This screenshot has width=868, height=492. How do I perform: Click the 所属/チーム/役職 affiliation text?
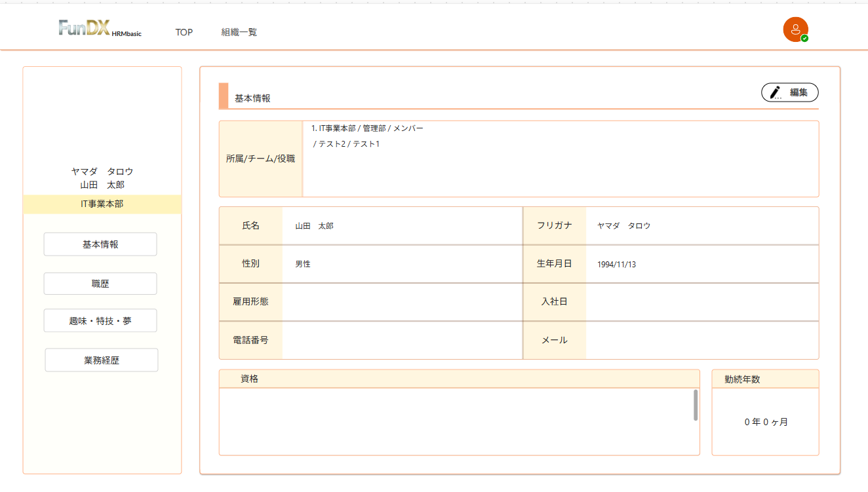(367, 129)
